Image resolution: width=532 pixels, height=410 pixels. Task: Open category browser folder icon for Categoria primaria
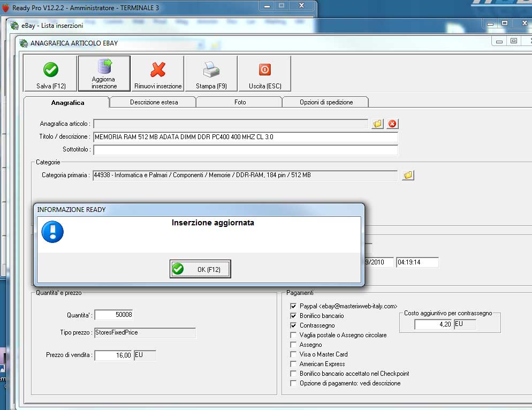pyautogui.click(x=408, y=175)
